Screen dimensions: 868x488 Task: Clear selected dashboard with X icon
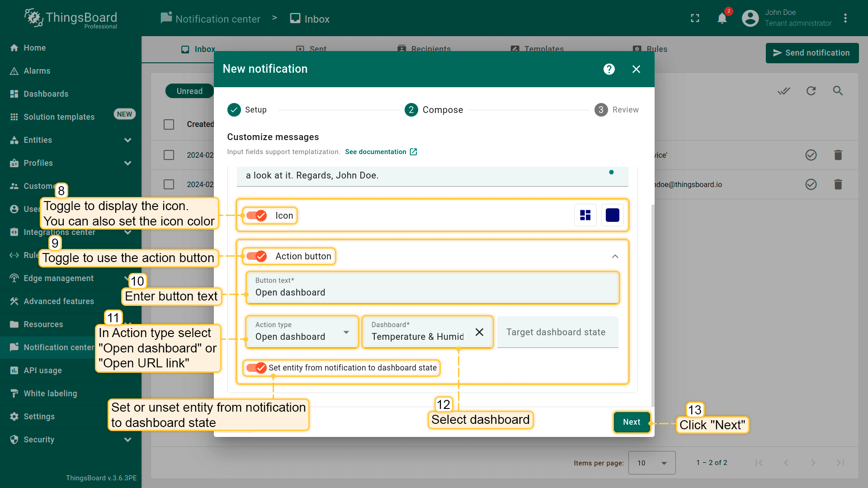[479, 332]
